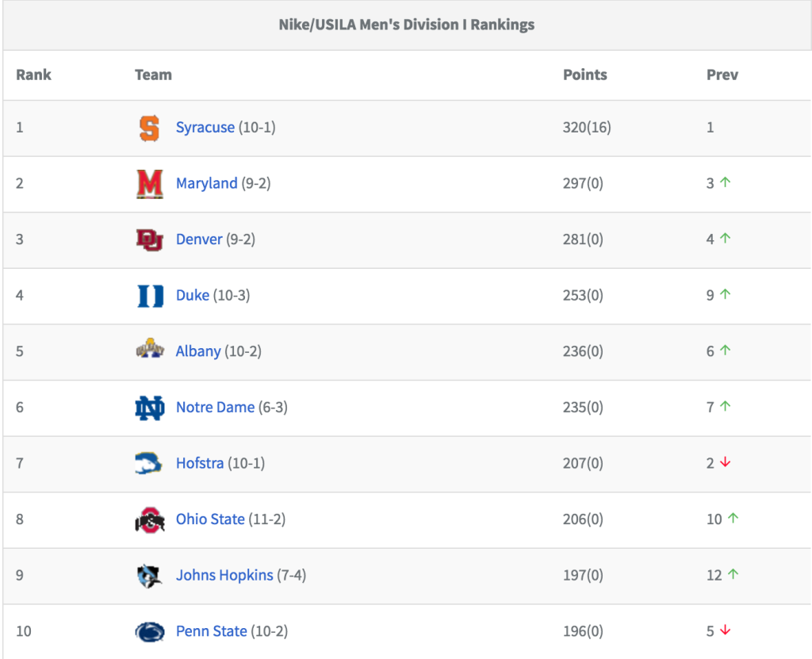The image size is (812, 659).
Task: Click Duke record (10-3)
Action: (232, 295)
